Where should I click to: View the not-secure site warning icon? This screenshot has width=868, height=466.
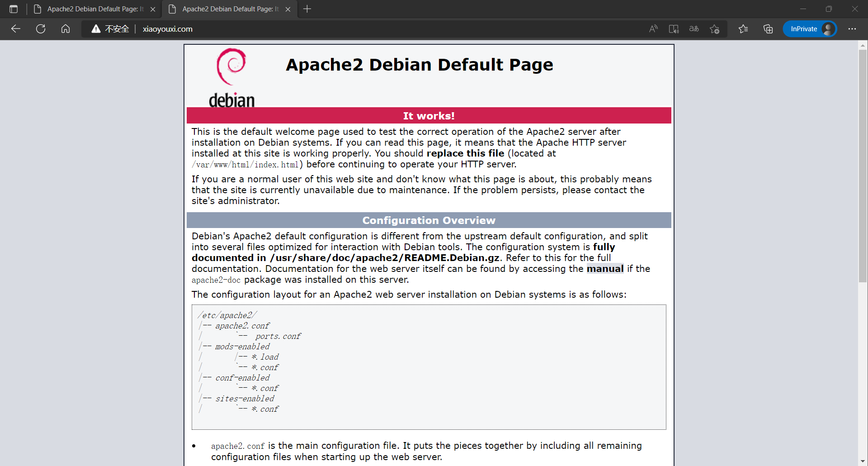point(96,29)
